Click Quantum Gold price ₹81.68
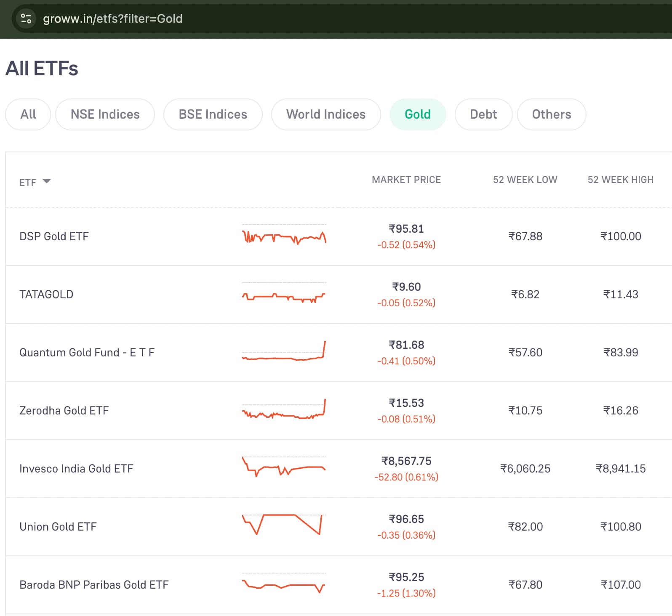 click(x=406, y=345)
